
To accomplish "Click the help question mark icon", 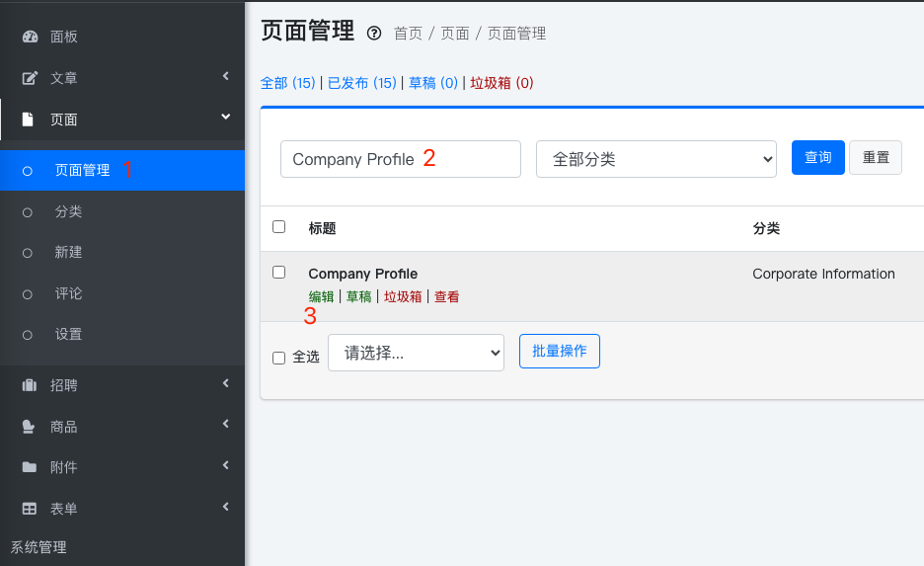I will (x=374, y=34).
